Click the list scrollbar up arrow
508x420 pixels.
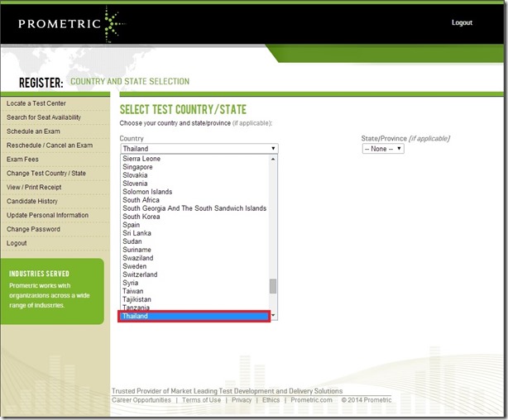click(273, 159)
